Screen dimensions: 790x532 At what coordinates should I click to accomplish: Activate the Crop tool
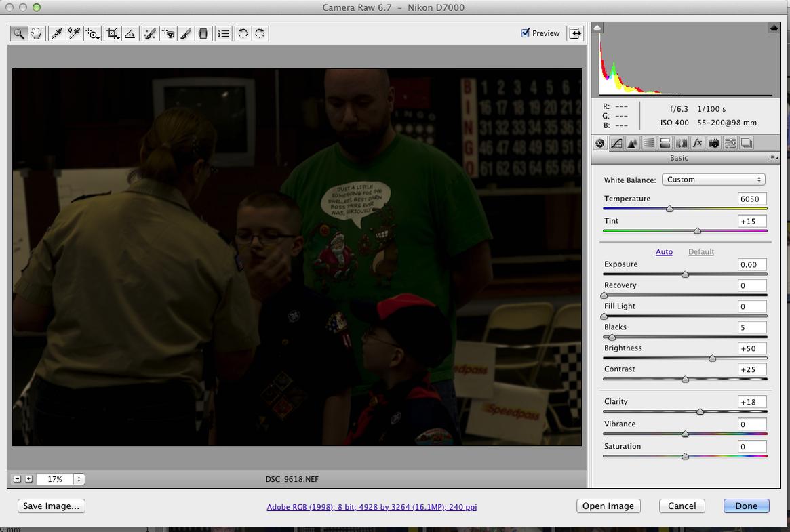(113, 33)
